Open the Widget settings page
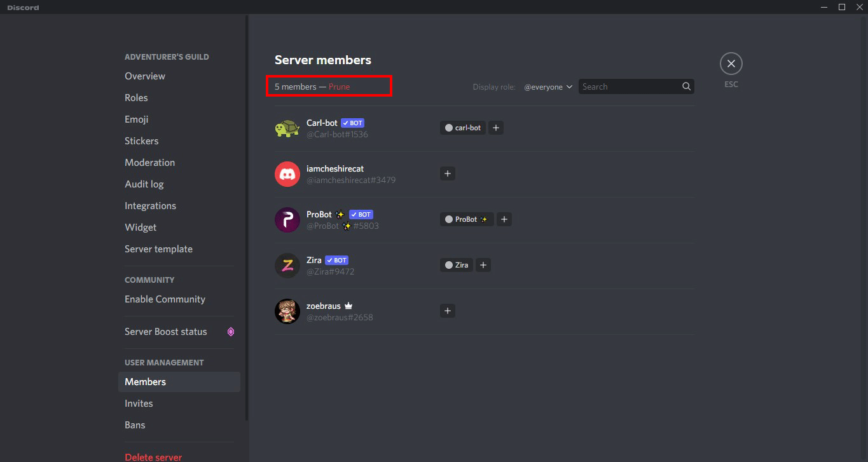The height and width of the screenshot is (462, 868). [x=141, y=228]
